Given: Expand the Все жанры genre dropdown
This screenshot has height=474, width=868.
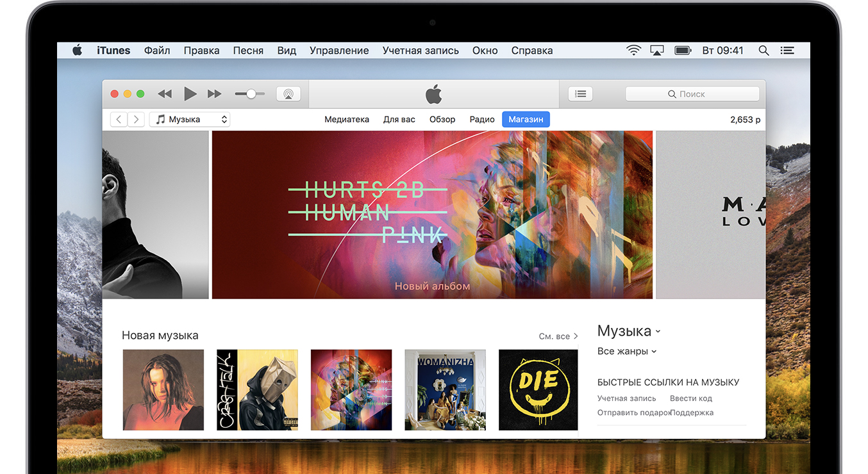Looking at the screenshot, I should 627,351.
